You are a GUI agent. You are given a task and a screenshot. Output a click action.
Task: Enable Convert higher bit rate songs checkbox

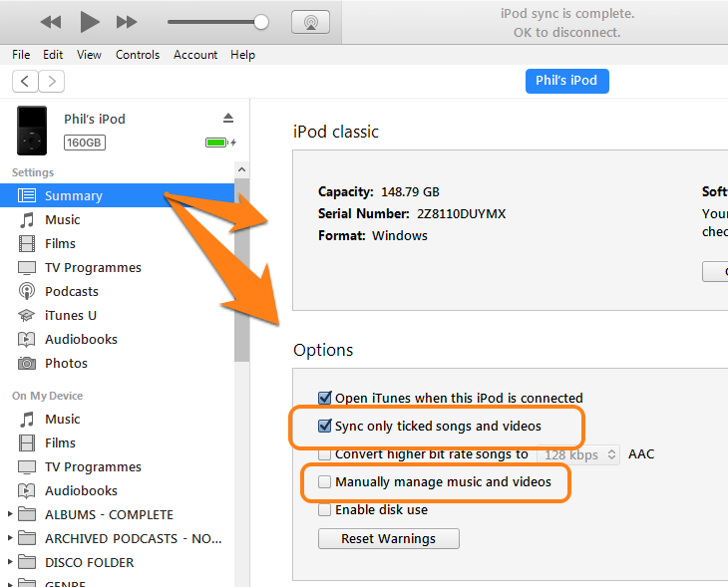point(324,454)
